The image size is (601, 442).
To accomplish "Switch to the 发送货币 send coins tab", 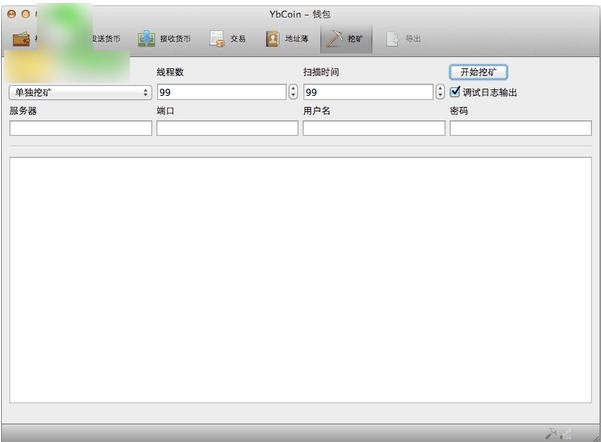I will coord(106,39).
